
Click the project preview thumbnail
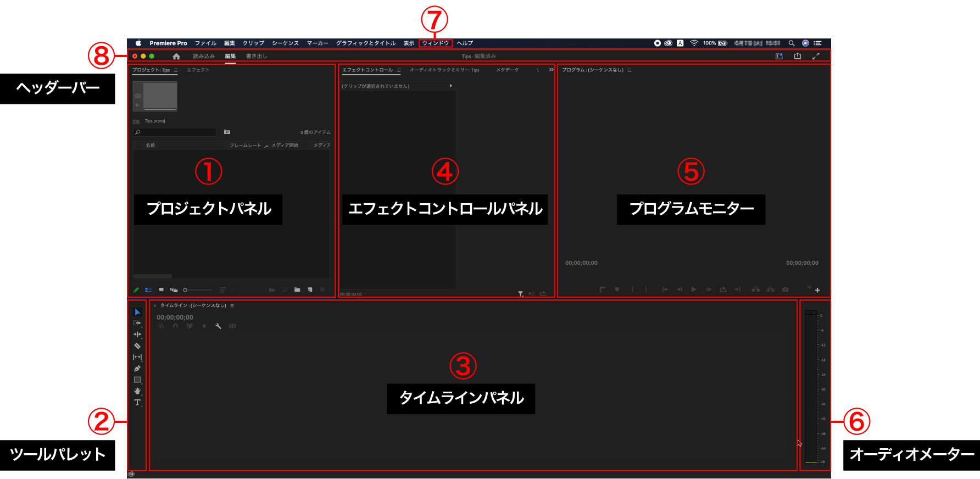pyautogui.click(x=155, y=97)
